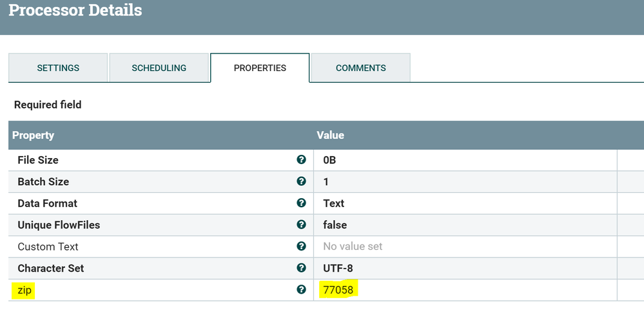Click help icon beside Character Set
The width and height of the screenshot is (644, 333).
coord(301,268)
